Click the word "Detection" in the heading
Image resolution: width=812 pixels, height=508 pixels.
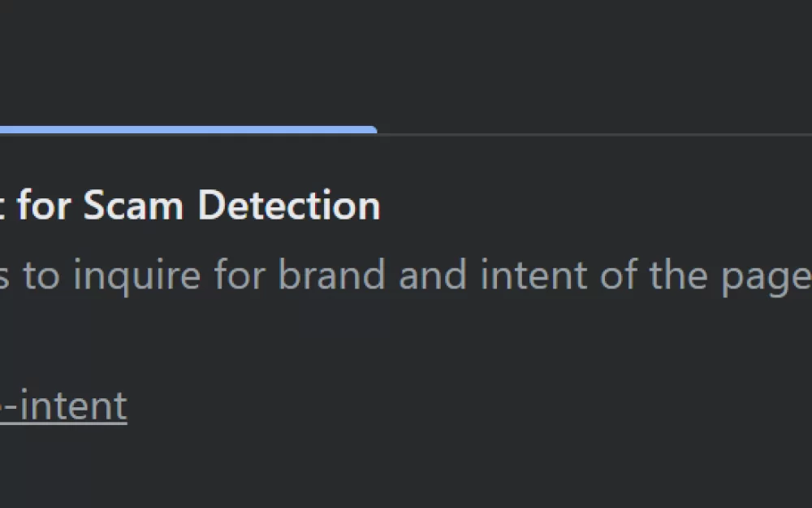point(289,206)
